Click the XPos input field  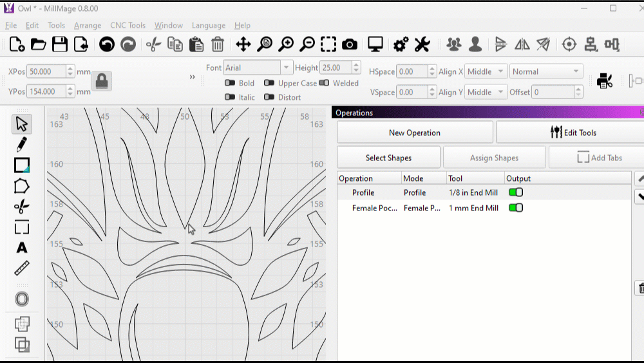[x=47, y=71]
